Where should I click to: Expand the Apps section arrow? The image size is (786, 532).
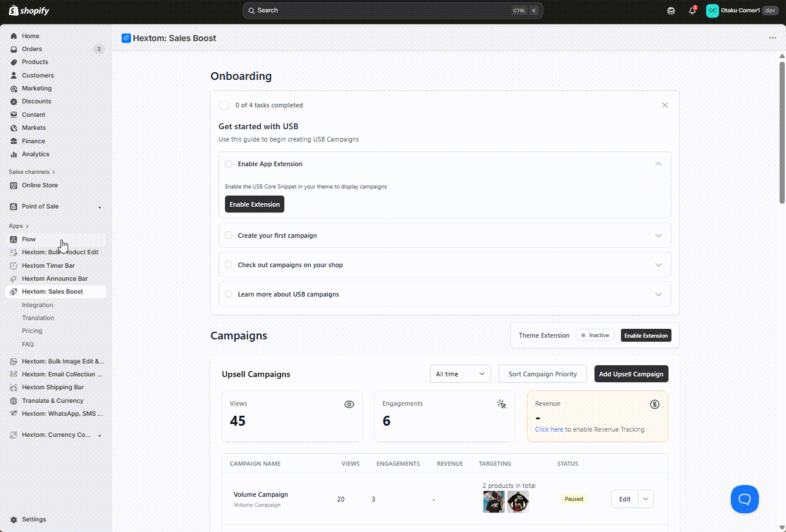pyautogui.click(x=27, y=226)
